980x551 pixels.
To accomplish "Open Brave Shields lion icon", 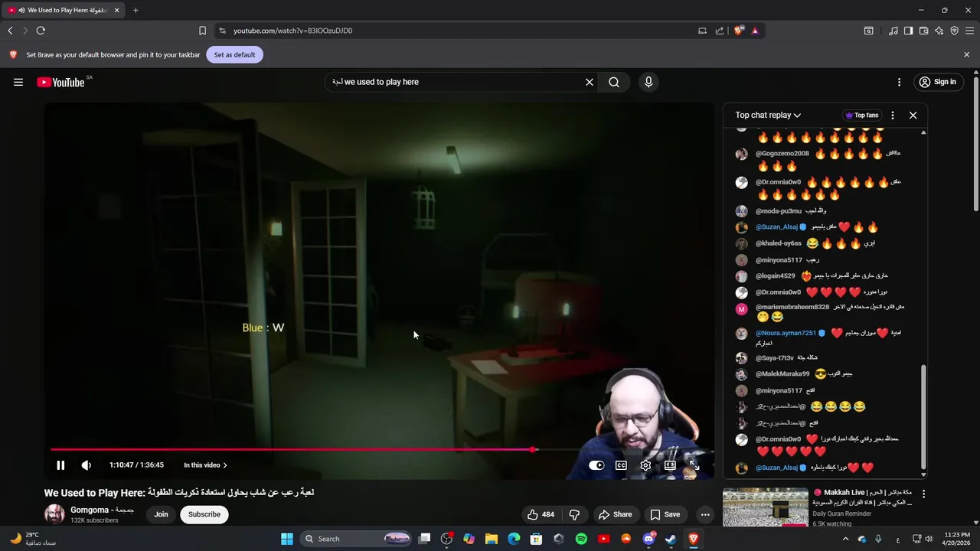I will 738,31.
